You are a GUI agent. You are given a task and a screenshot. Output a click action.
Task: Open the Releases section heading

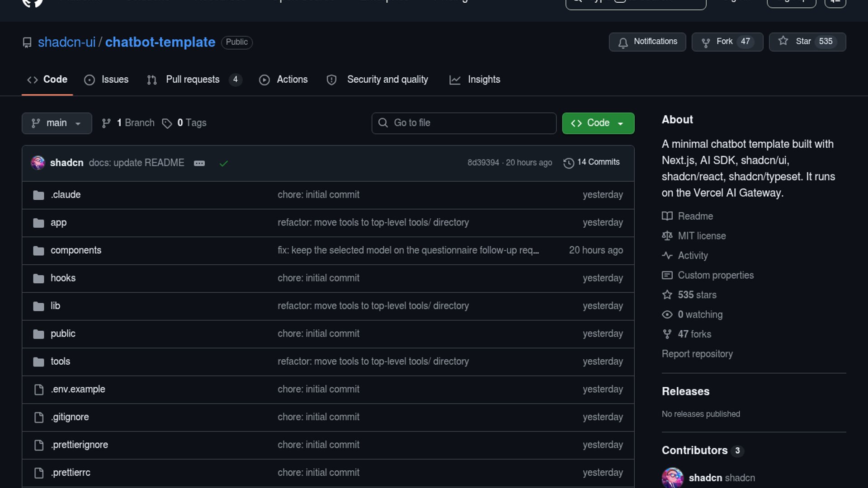pos(685,391)
